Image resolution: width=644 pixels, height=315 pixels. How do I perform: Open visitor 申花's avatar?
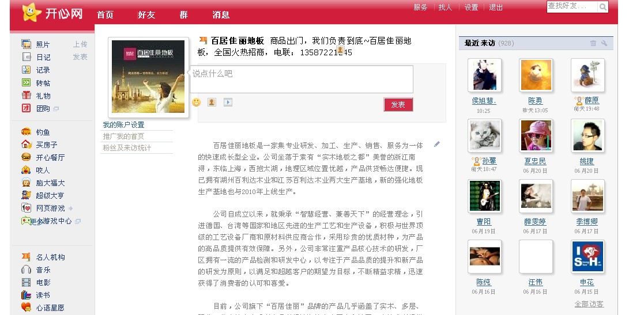point(587,257)
